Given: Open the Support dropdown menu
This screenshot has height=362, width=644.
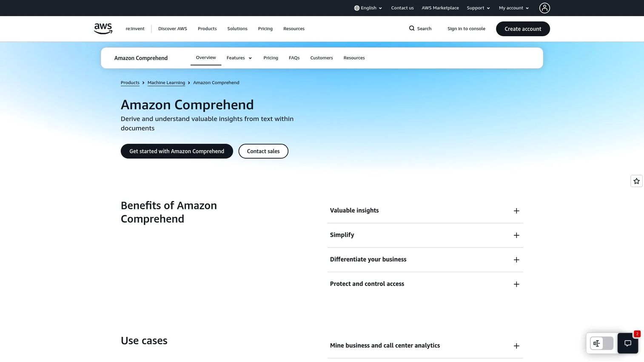Looking at the screenshot, I should tap(478, 8).
